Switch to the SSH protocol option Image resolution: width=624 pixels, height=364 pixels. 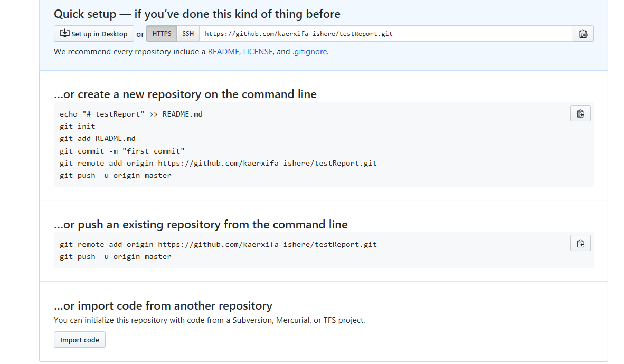[188, 34]
